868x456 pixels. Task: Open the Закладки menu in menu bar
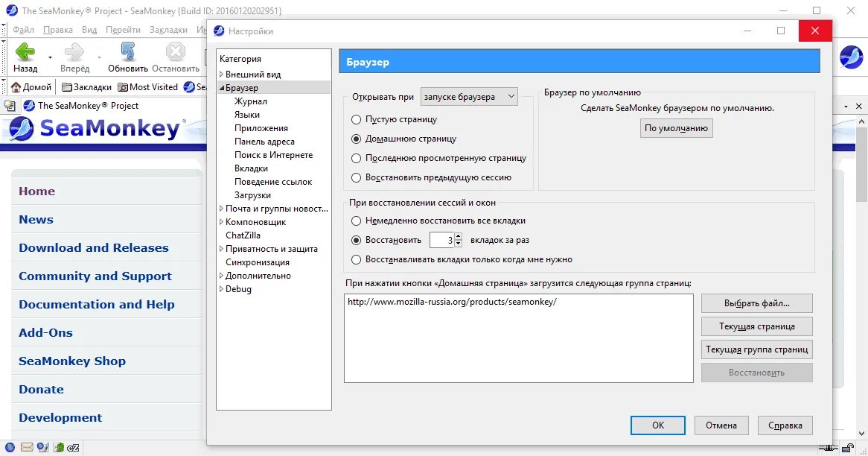(x=168, y=29)
